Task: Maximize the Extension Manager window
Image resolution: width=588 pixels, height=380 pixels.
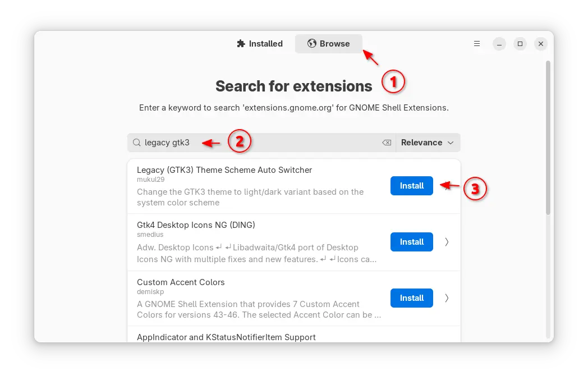Action: pos(520,44)
